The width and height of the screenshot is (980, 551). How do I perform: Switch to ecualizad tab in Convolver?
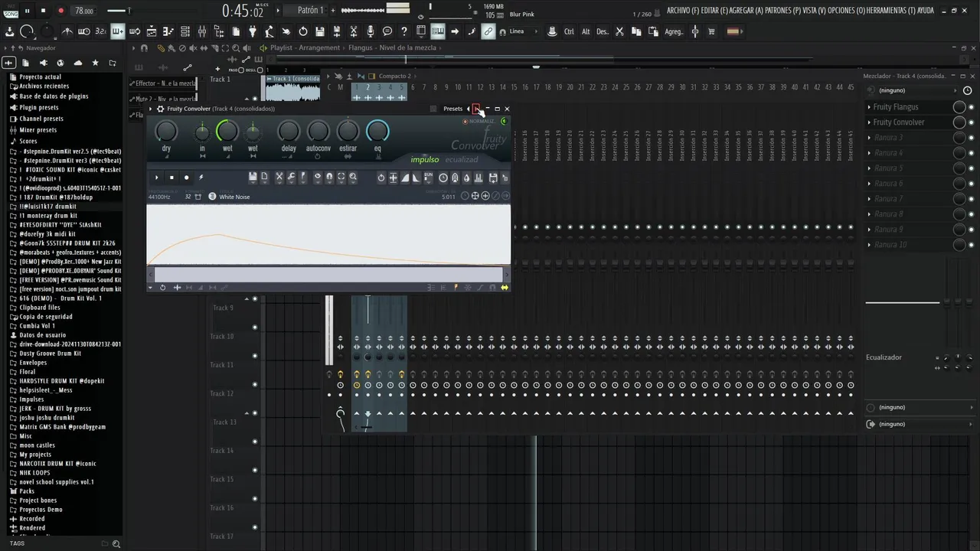tap(462, 160)
